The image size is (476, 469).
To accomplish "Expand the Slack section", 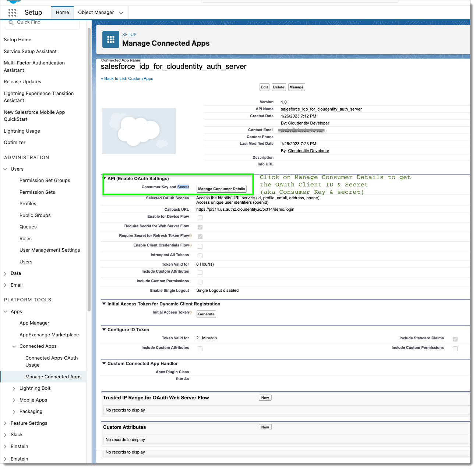I will click(x=5, y=435).
